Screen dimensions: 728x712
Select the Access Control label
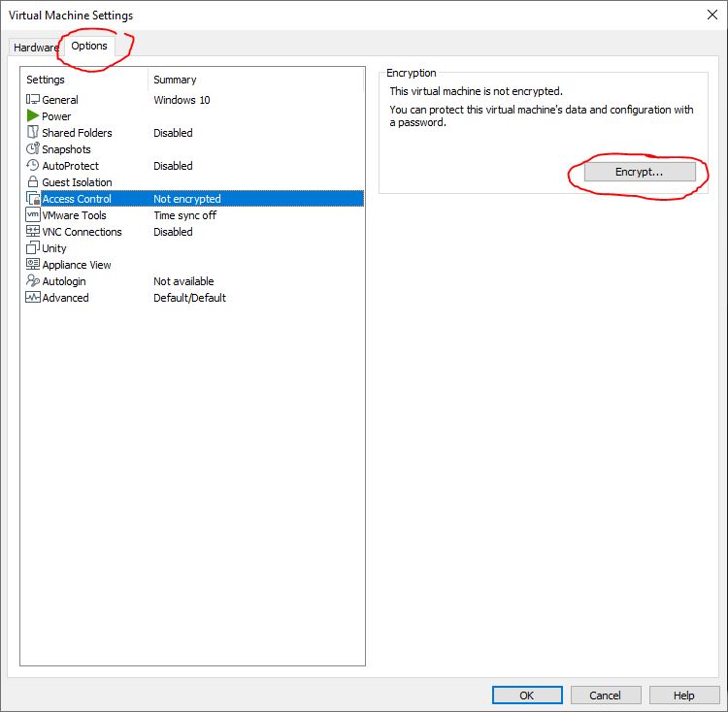[x=77, y=199]
